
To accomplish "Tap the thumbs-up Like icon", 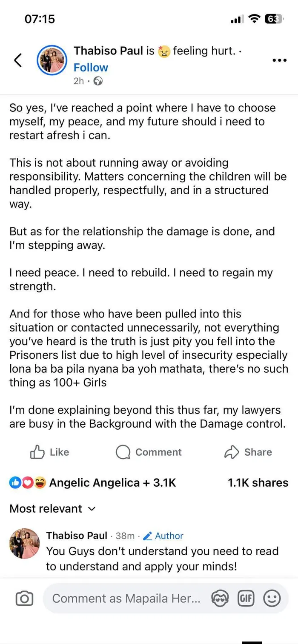I will 37,452.
